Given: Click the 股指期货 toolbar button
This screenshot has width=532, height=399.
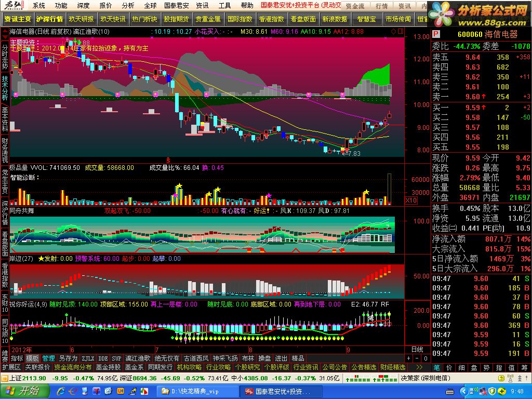Looking at the screenshot, I should tap(177, 19).
